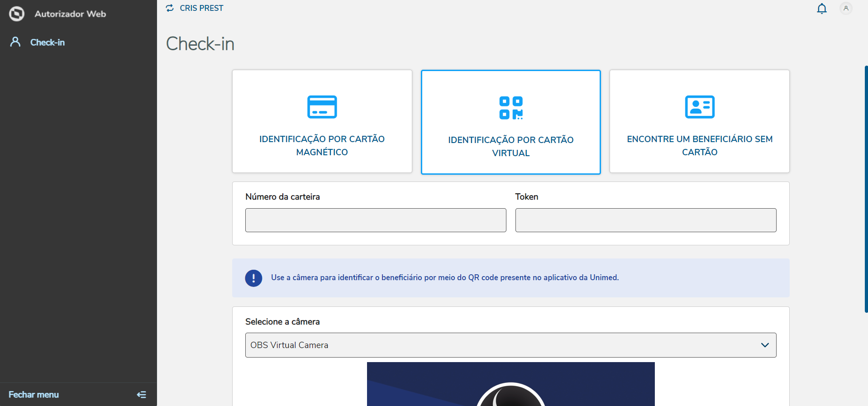Collapse sidebar with the arrow icon
Screen dimensions: 868x406
[x=142, y=395]
